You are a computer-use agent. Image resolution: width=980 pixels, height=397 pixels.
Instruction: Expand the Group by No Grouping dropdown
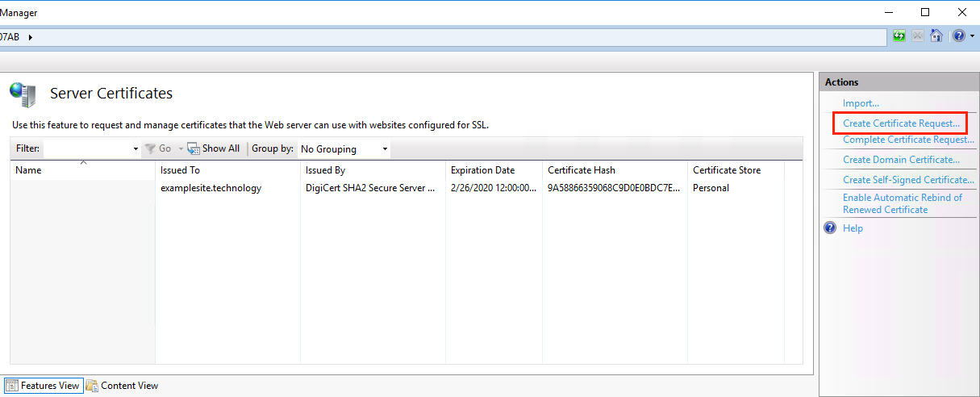pos(385,149)
